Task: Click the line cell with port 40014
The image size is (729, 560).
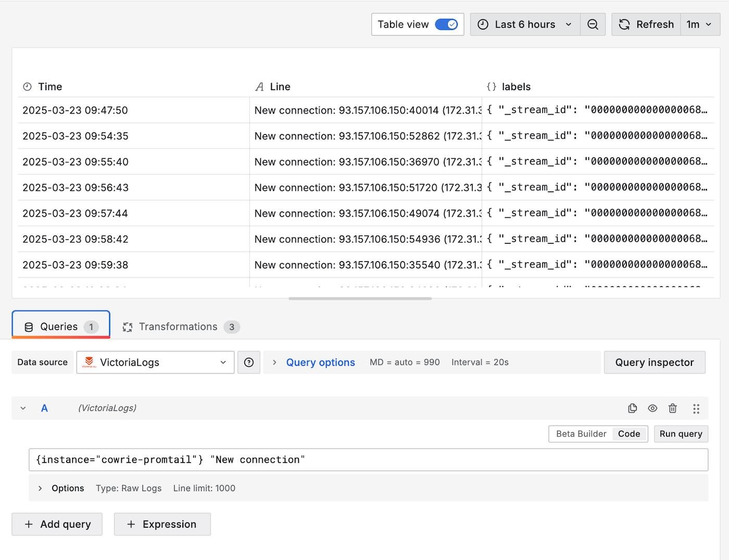Action: coord(366,110)
